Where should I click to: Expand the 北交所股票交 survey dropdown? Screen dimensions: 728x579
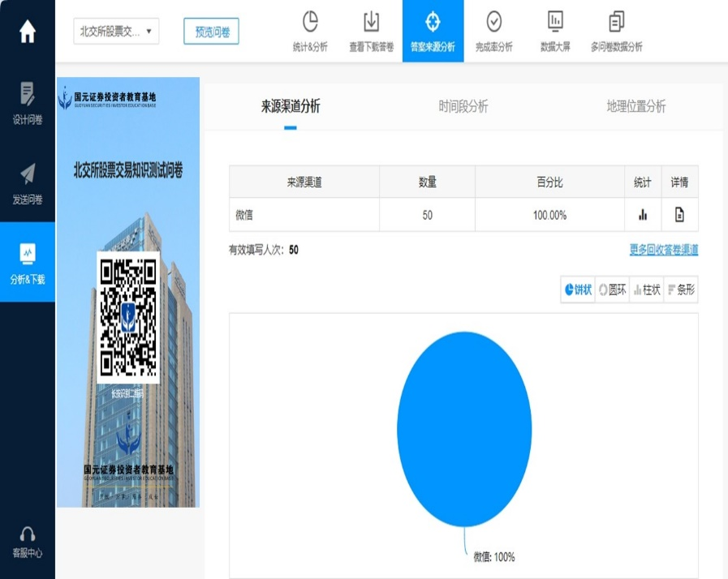point(116,32)
